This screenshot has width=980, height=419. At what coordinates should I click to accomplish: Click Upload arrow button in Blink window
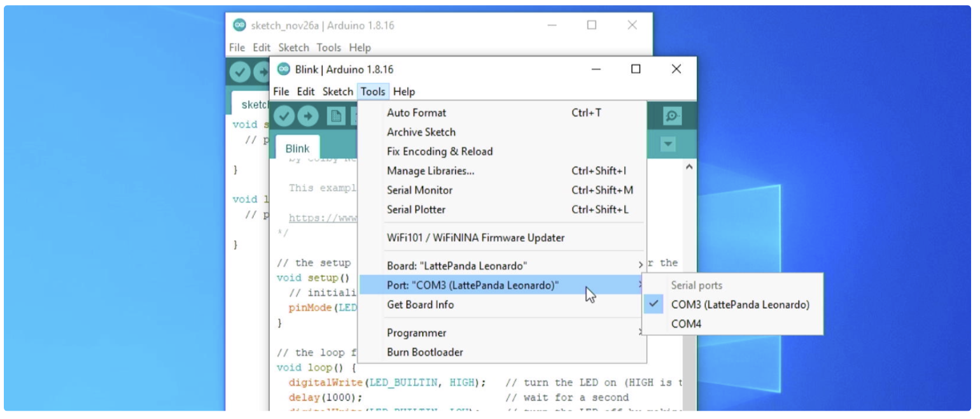click(x=308, y=116)
